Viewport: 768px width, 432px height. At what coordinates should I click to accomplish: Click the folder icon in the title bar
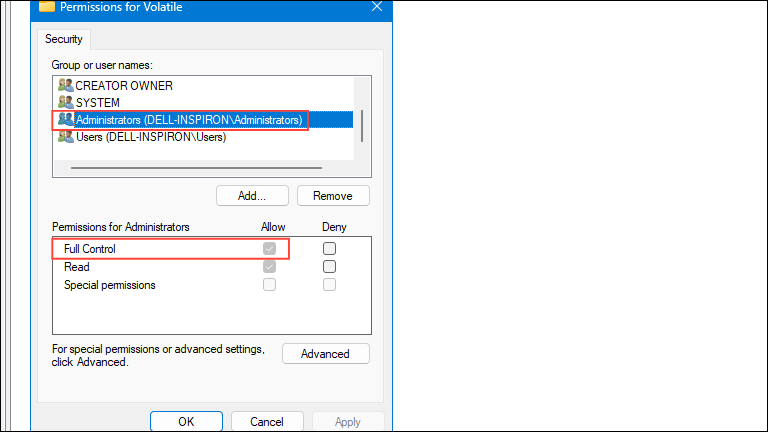pyautogui.click(x=47, y=6)
